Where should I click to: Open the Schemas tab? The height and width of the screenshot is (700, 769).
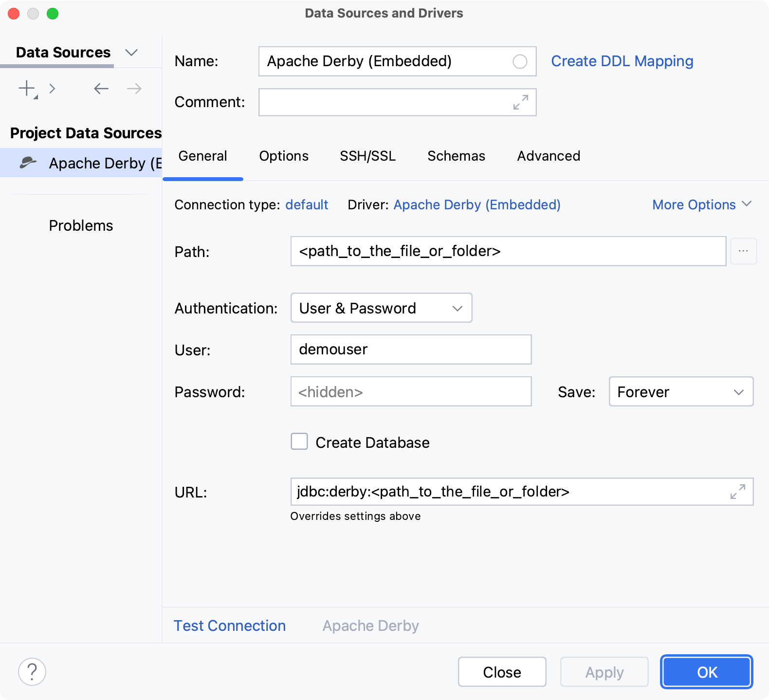click(x=456, y=156)
